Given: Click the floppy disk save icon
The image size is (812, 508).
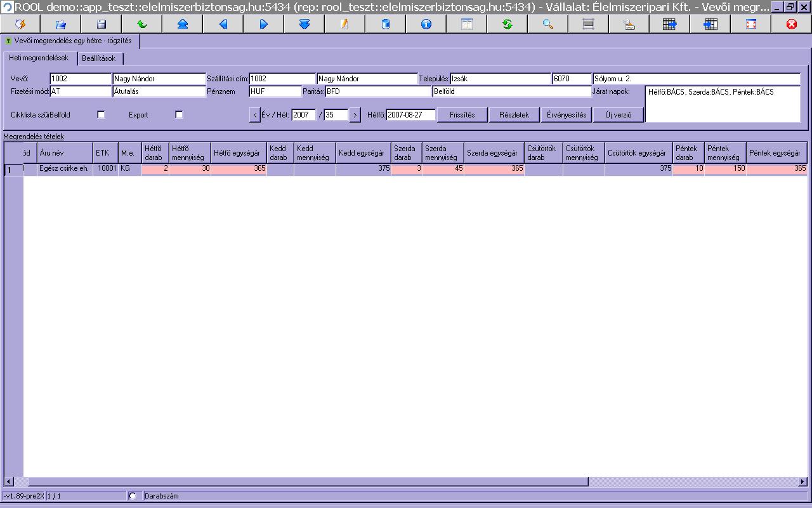Looking at the screenshot, I should 101,24.
